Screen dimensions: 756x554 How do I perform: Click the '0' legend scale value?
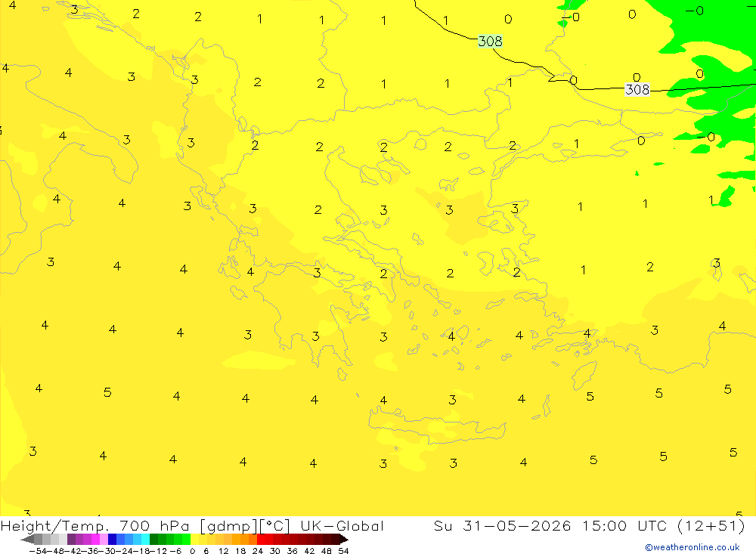click(x=192, y=551)
